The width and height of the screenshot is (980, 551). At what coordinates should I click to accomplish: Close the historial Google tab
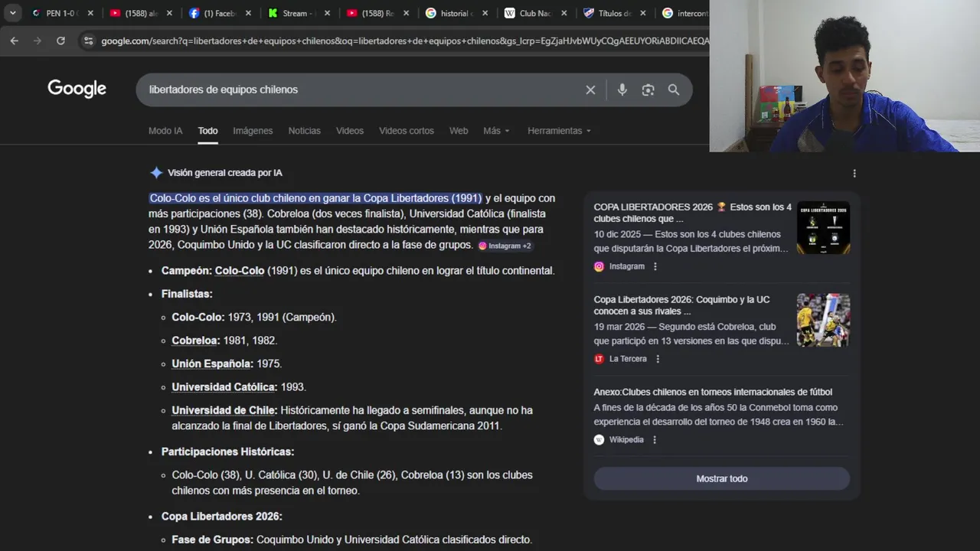pyautogui.click(x=485, y=13)
